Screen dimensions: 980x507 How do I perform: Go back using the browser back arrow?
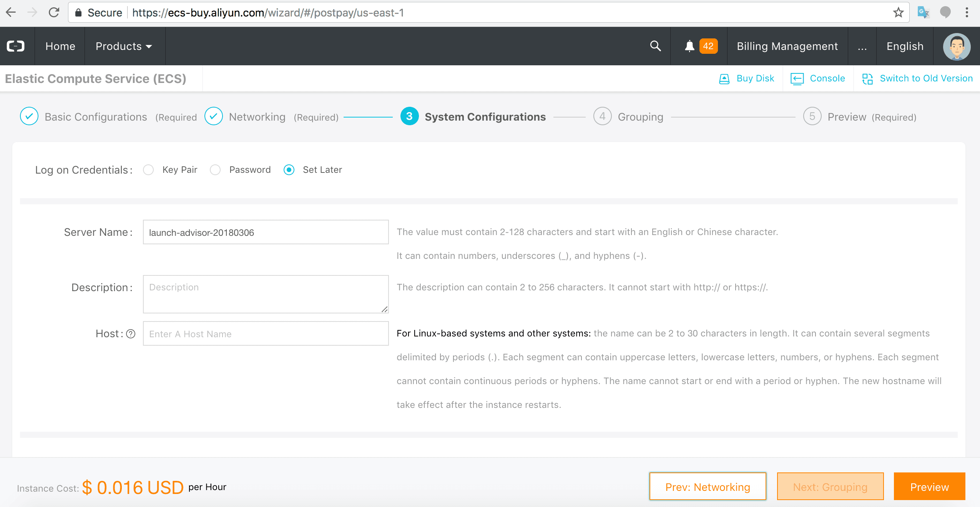[11, 13]
